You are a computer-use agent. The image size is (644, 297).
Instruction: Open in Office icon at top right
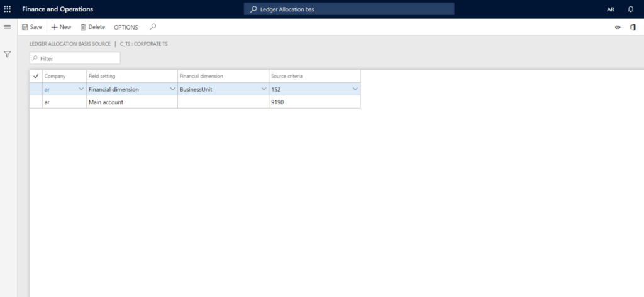(x=633, y=27)
